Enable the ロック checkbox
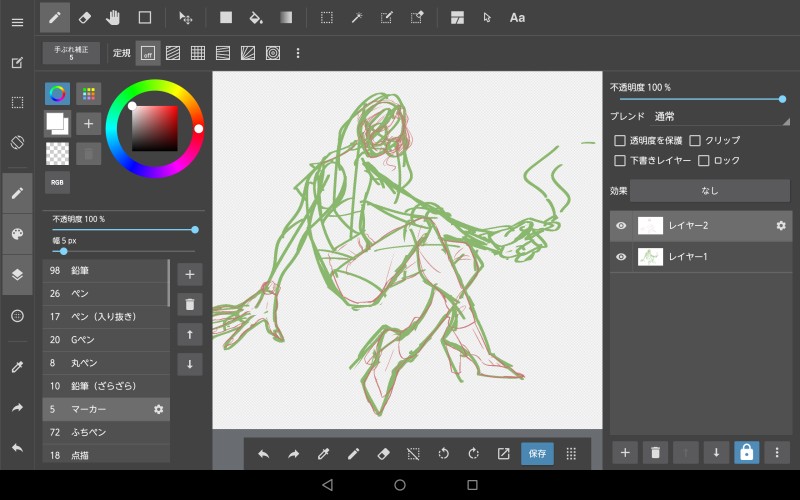 (x=704, y=160)
